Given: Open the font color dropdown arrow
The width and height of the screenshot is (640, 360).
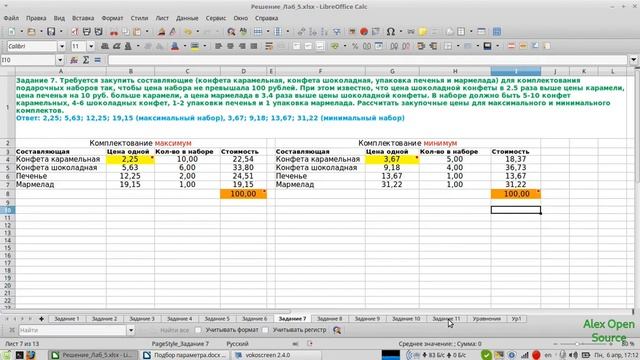Looking at the screenshot, I should pyautogui.click(x=184, y=46).
